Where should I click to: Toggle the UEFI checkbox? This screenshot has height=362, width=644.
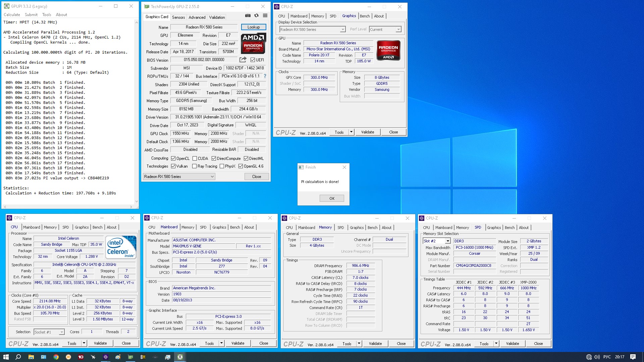click(253, 60)
